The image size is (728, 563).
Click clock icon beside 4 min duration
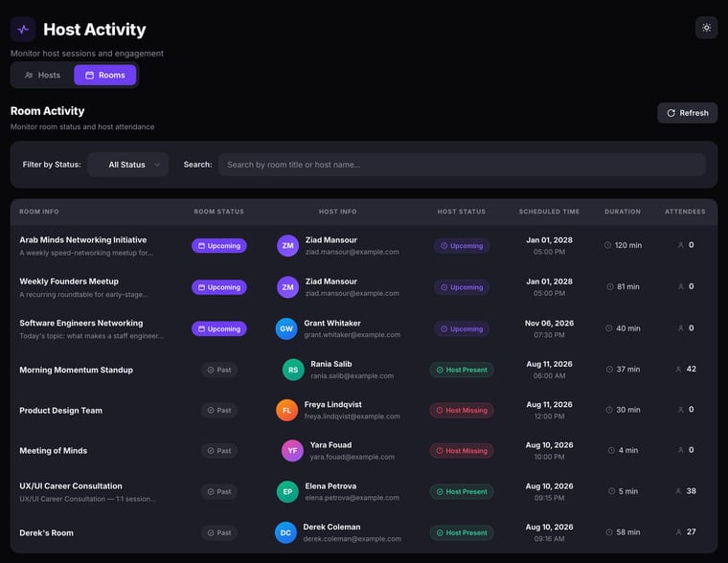pyautogui.click(x=611, y=450)
